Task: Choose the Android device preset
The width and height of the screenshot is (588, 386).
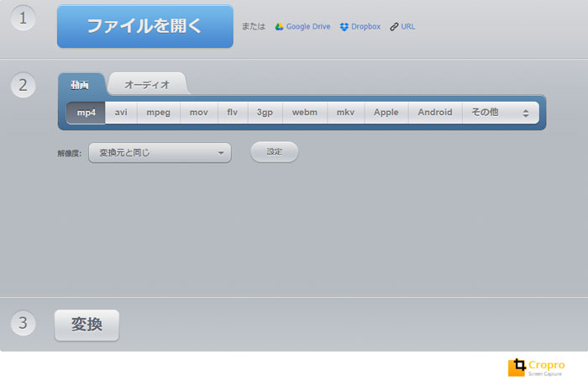Action: click(435, 113)
